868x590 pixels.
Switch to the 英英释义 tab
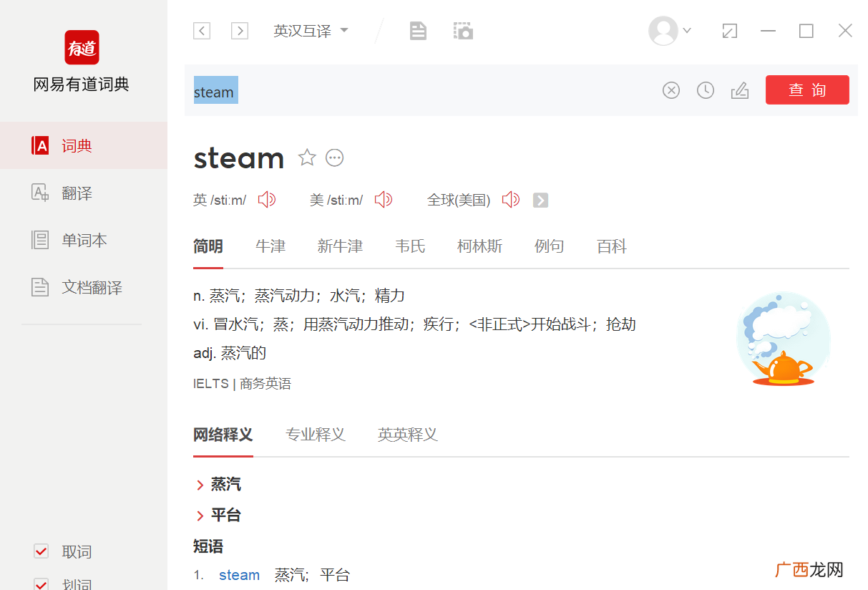pos(408,435)
